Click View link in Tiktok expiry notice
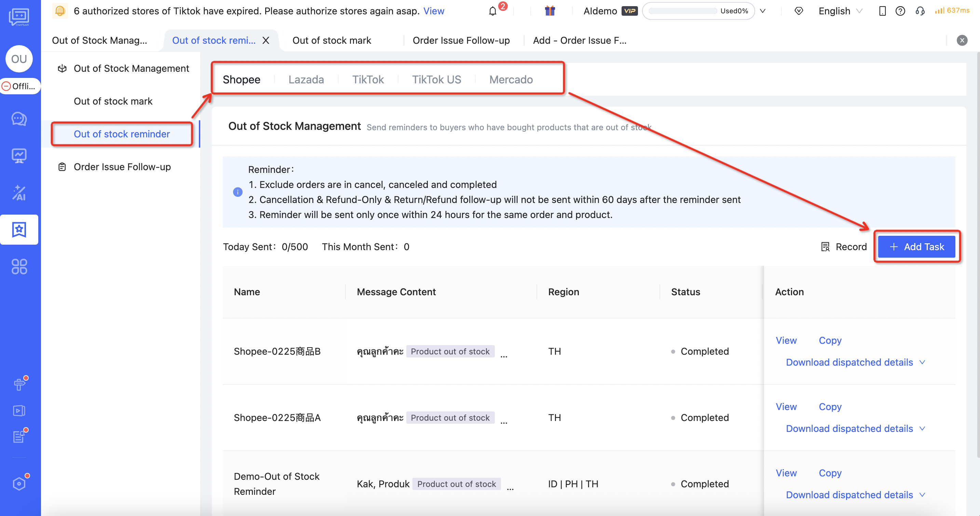Image resolution: width=980 pixels, height=516 pixels. [x=433, y=11]
